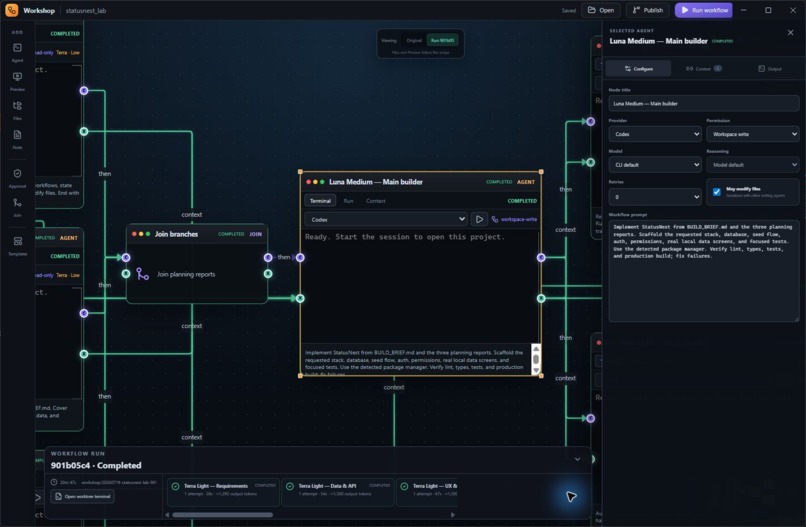This screenshot has height=527, width=806.
Task: Click Join branches node's upper right port
Action: point(268,258)
